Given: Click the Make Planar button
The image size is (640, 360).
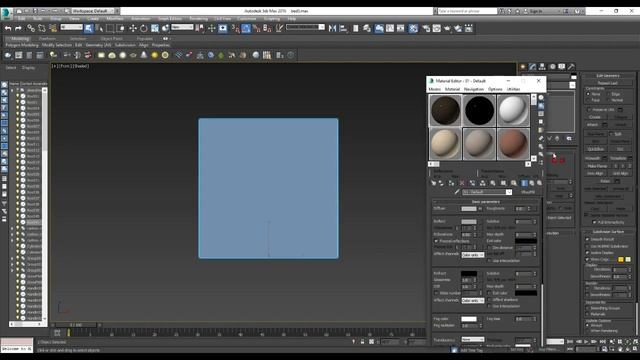Looking at the screenshot, I should [x=597, y=166].
